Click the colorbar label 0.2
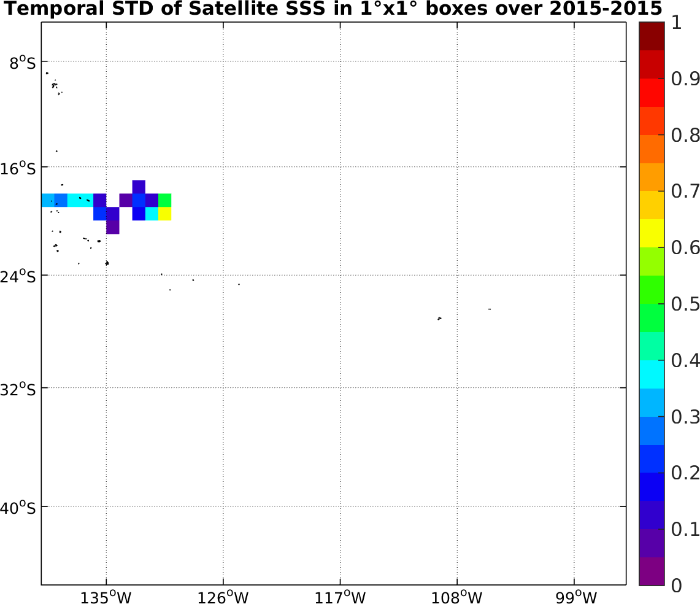Viewport: 700px width, 604px height. 685,473
